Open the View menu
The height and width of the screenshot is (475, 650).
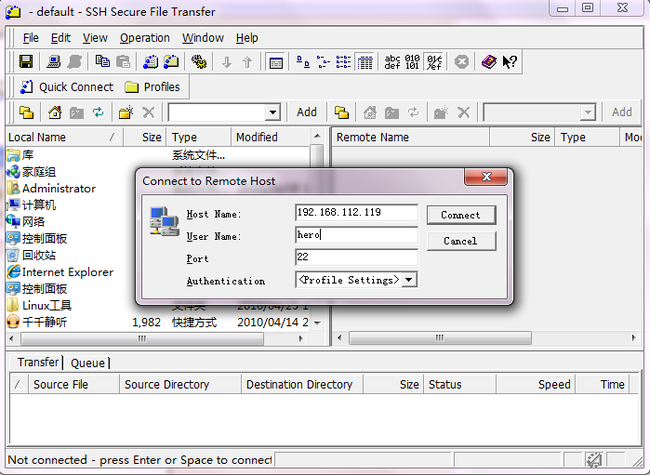pyautogui.click(x=95, y=38)
